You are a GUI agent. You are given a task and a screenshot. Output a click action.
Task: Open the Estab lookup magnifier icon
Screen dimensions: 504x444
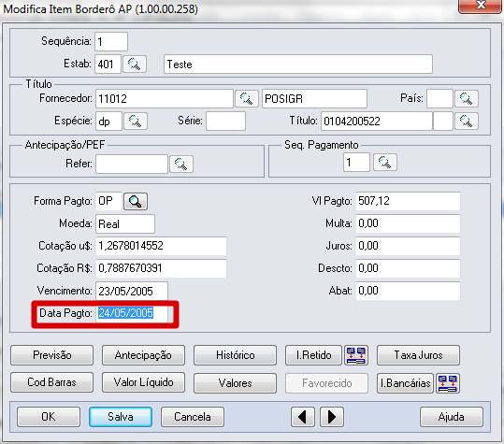click(135, 64)
